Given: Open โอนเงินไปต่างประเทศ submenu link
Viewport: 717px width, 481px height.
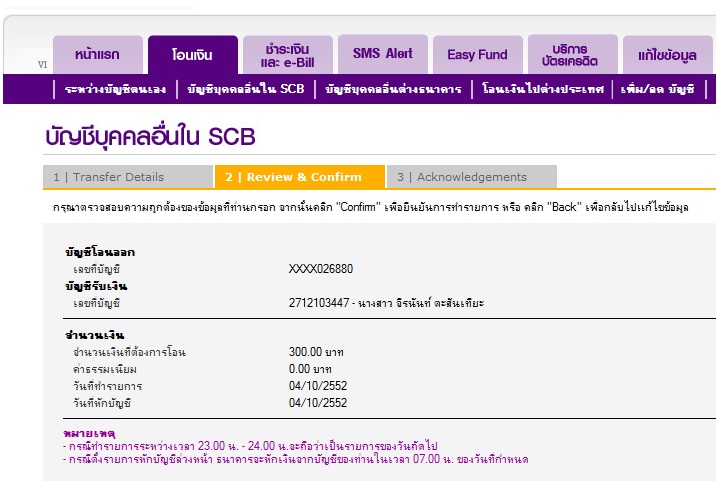Looking at the screenshot, I should coord(542,89).
